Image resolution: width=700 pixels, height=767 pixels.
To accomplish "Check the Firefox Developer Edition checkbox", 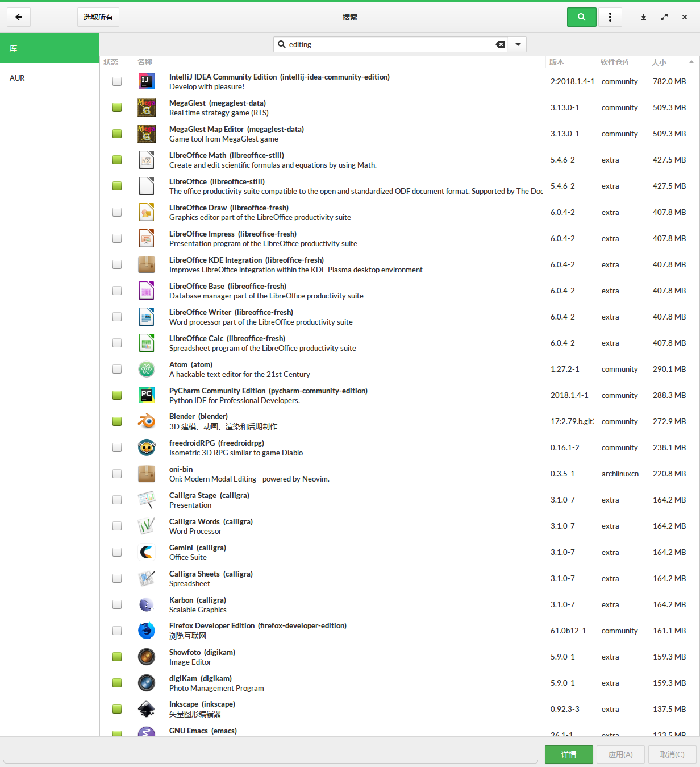I will point(117,631).
